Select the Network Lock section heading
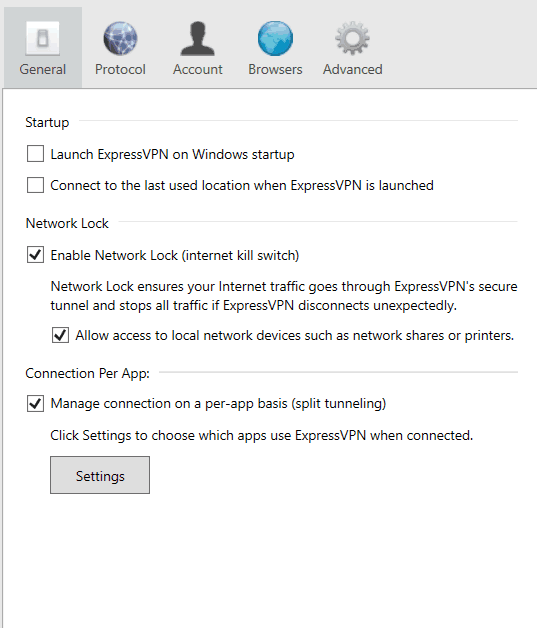This screenshot has width=537, height=628. pyautogui.click(x=67, y=223)
